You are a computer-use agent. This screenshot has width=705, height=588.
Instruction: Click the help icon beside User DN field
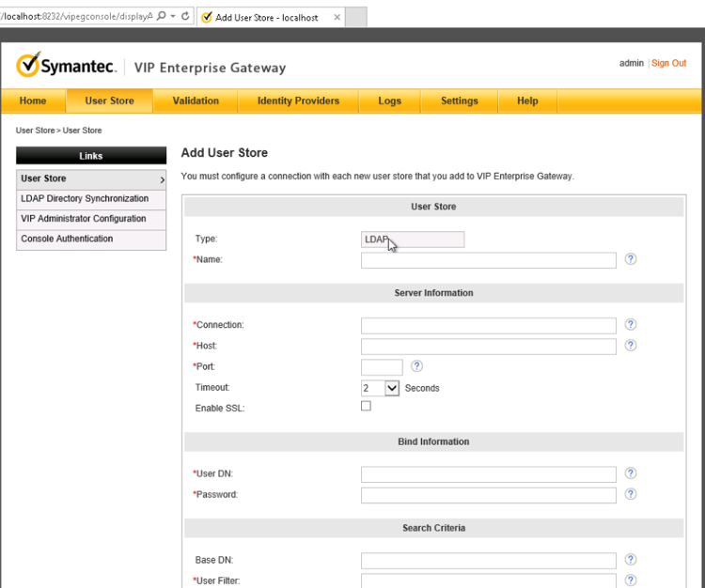click(631, 473)
